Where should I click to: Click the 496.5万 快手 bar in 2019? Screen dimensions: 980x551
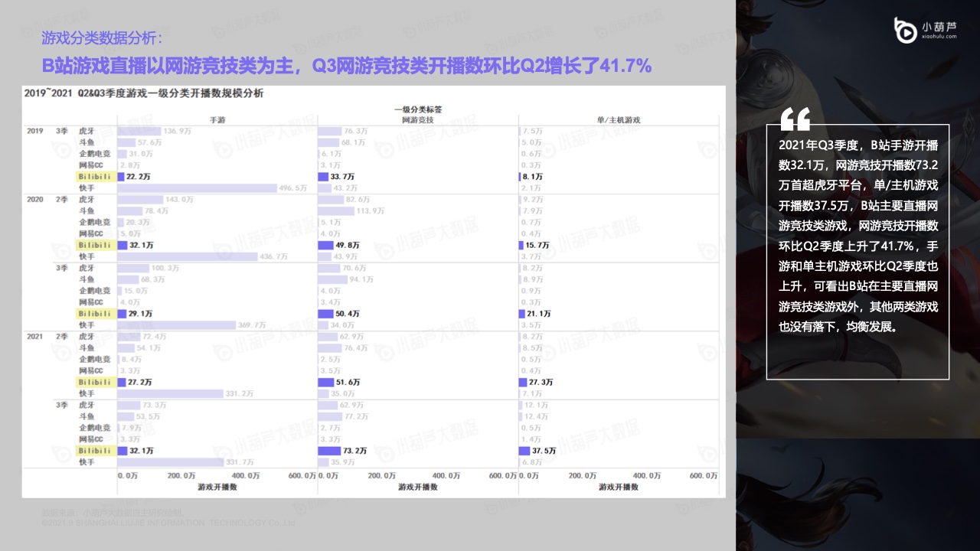tap(197, 188)
